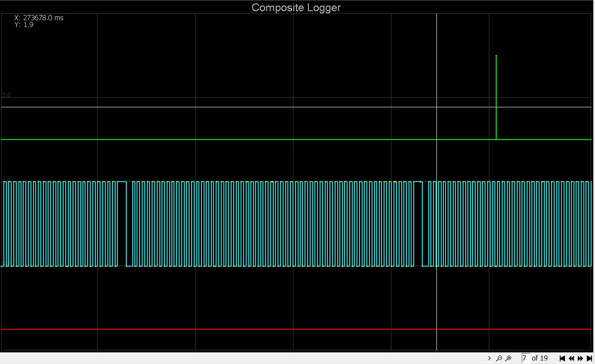Viewport: 595px width, 364px height.
Task: Click the page number field showing 7
Action: tap(525, 358)
